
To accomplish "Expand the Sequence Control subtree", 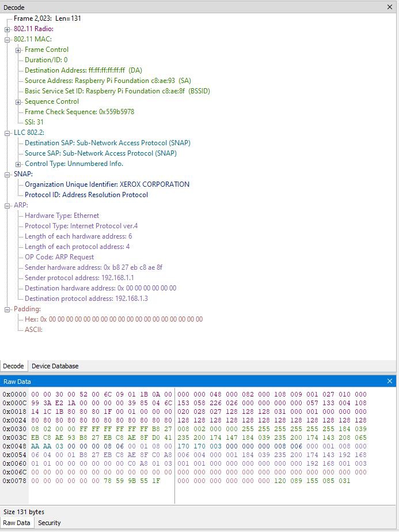I will [18, 102].
